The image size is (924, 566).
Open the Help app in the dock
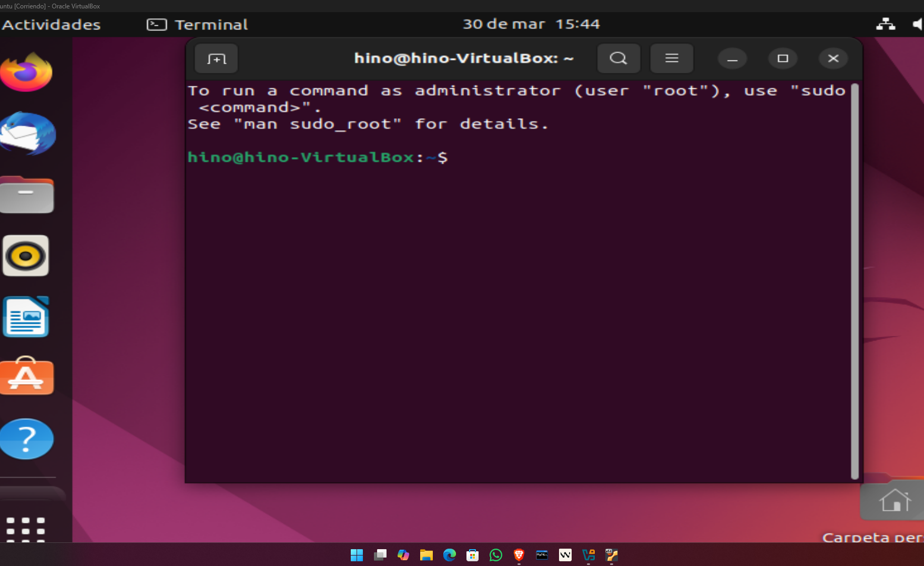click(27, 439)
